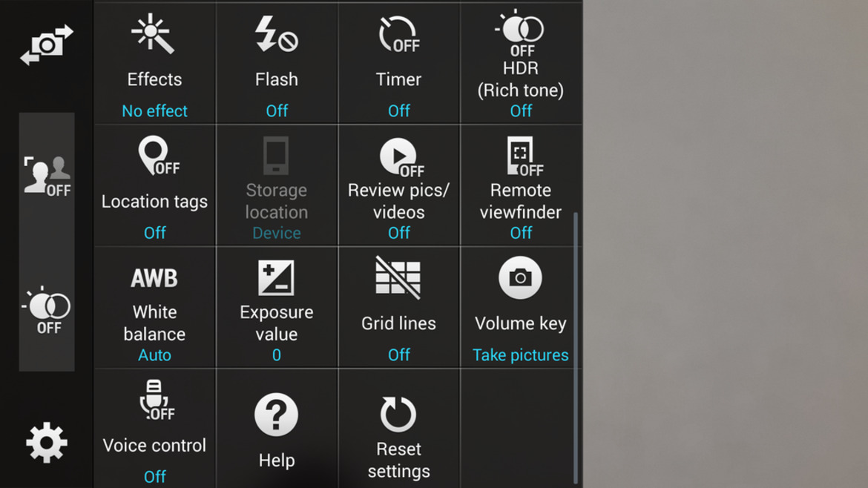This screenshot has height=488, width=868.
Task: Click the settings panel scrollbar
Action: coord(576,348)
